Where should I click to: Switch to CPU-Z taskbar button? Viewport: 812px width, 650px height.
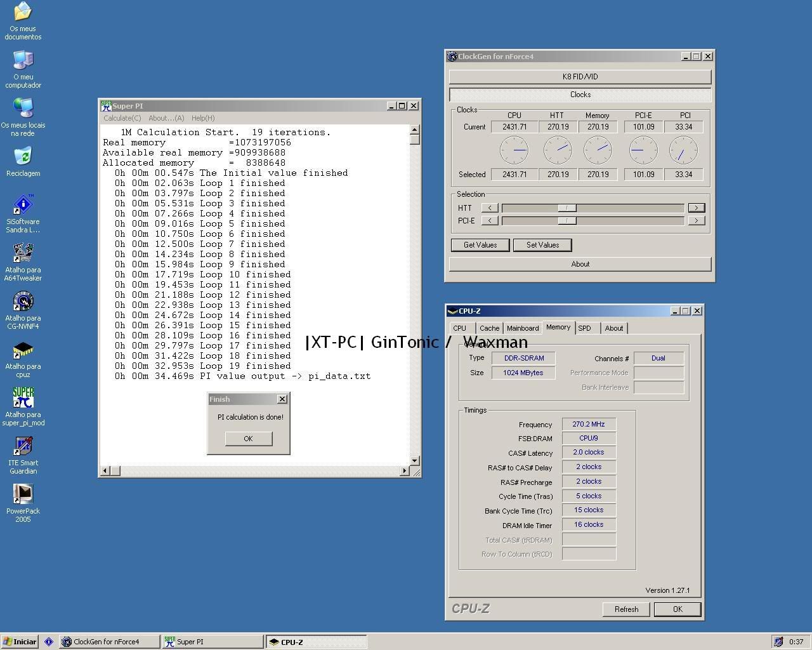point(316,642)
